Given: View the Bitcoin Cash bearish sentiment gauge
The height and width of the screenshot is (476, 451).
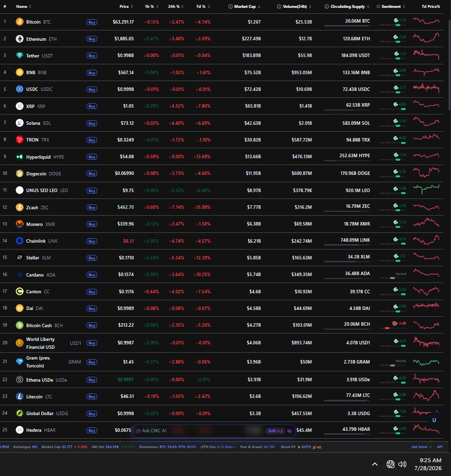Looking at the screenshot, I should tap(393, 325).
